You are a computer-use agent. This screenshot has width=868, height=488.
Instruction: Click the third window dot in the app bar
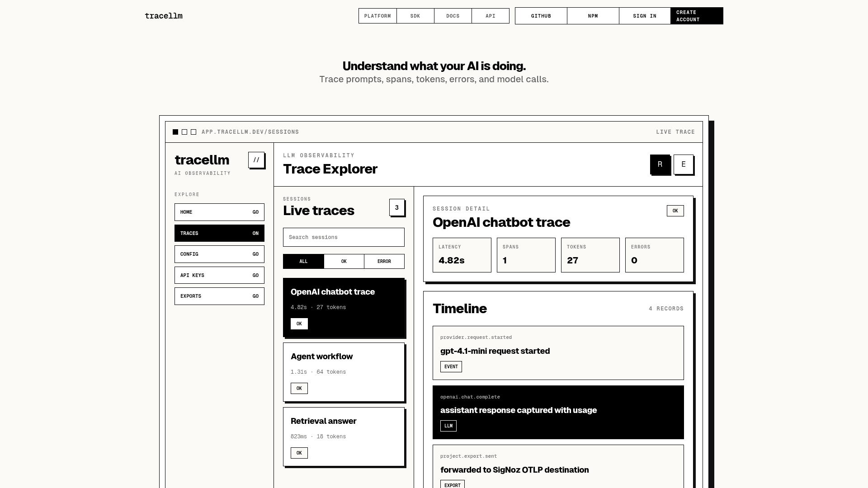[x=193, y=132]
